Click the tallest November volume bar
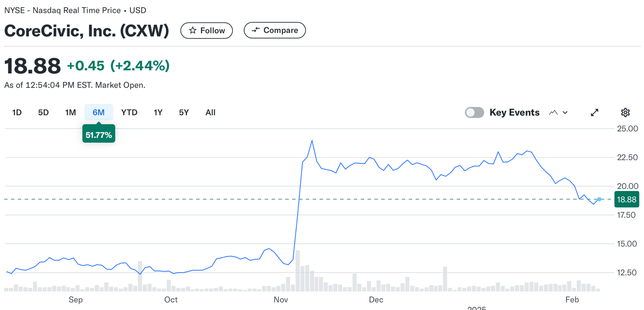644x310 pixels. coord(298,270)
